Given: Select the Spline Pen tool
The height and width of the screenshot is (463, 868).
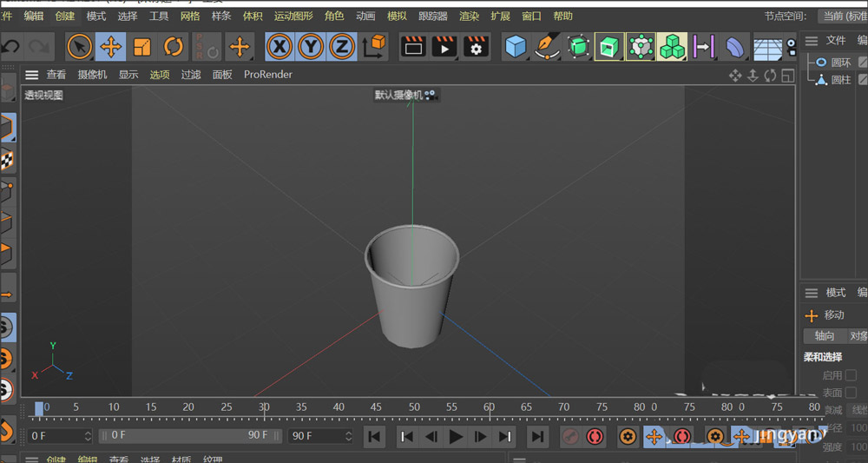Looking at the screenshot, I should [547, 46].
